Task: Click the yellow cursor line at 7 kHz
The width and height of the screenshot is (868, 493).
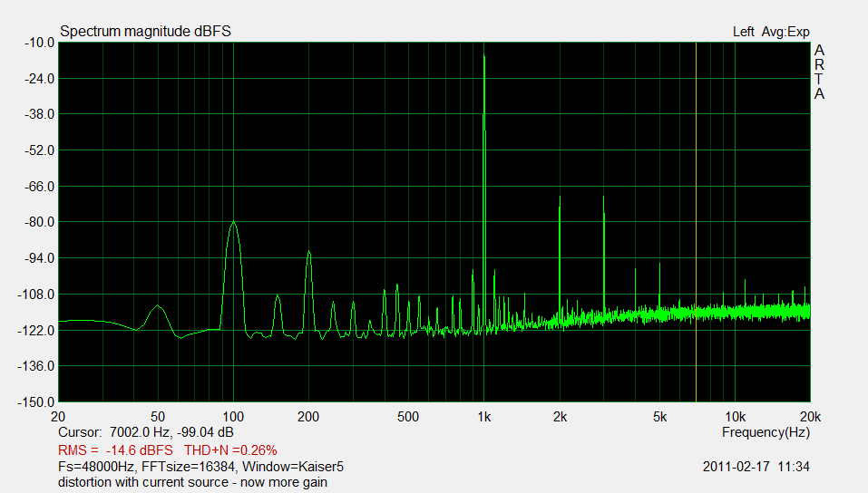Action: tap(696, 221)
